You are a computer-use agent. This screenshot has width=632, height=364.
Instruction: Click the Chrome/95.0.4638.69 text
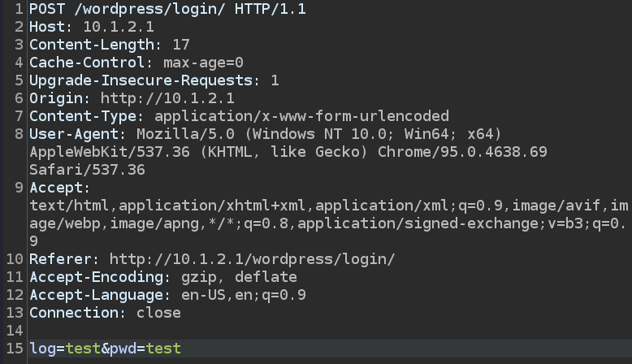click(x=462, y=152)
